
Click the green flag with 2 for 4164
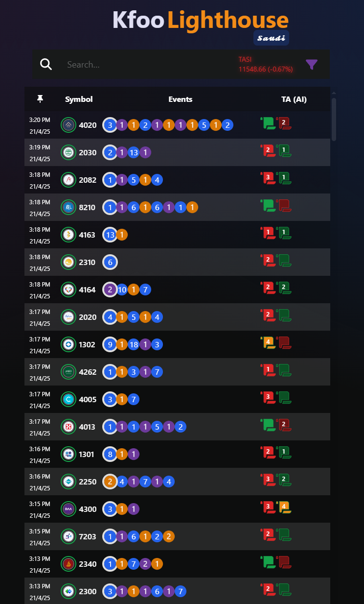pyautogui.click(x=284, y=288)
